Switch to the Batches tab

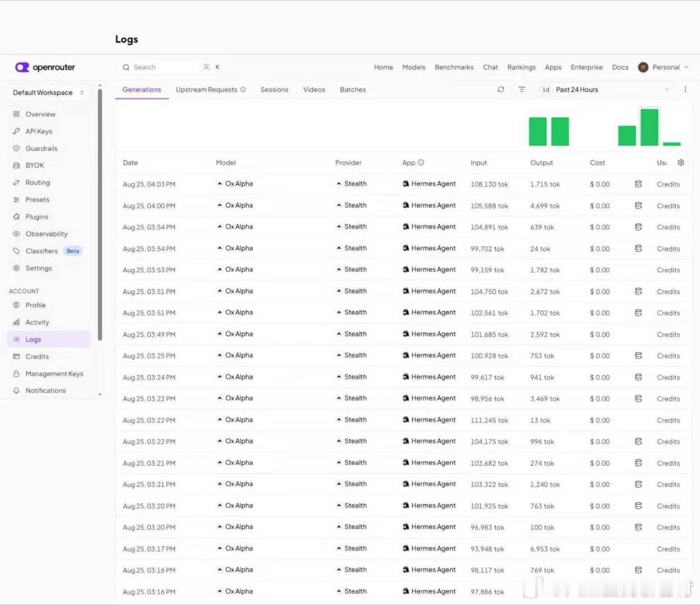pos(353,90)
